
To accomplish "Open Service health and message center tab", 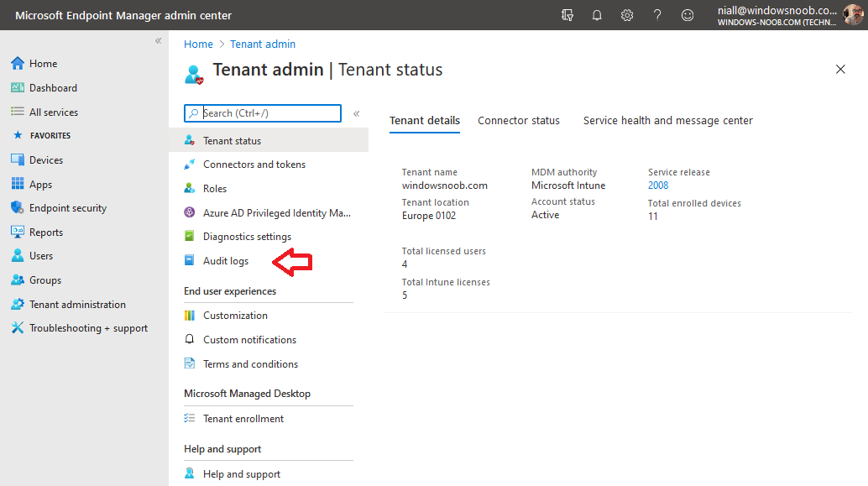I will 667,121.
